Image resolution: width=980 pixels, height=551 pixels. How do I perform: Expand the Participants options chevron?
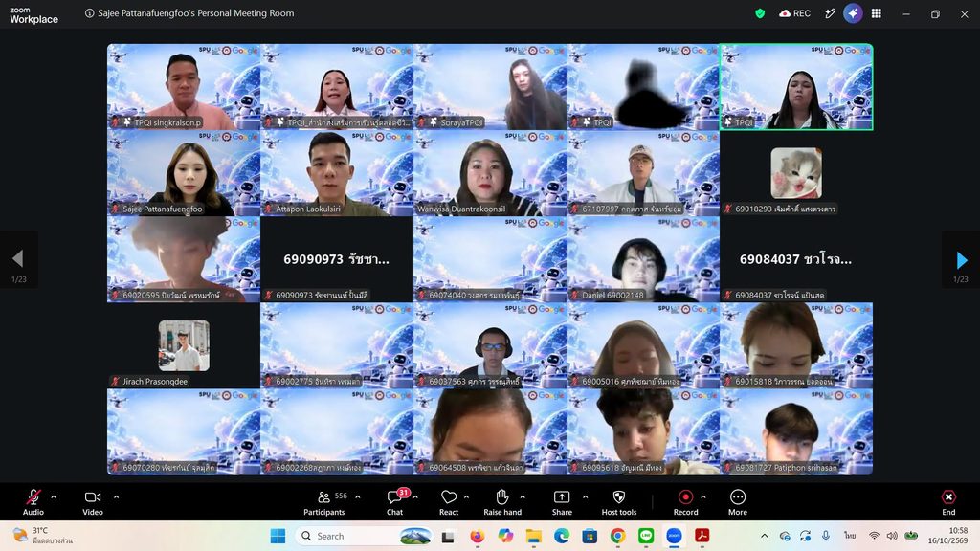pos(358,497)
